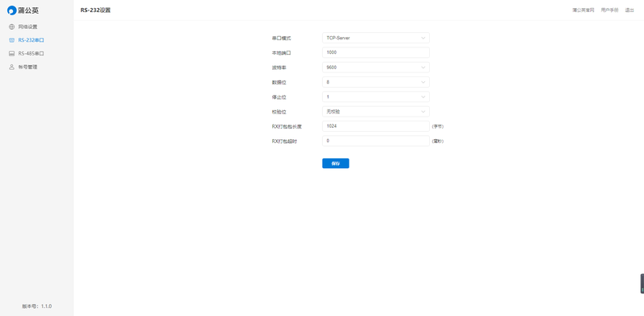Image resolution: width=644 pixels, height=316 pixels.
Task: Open the 蒲公英官网 link
Action: point(583,10)
